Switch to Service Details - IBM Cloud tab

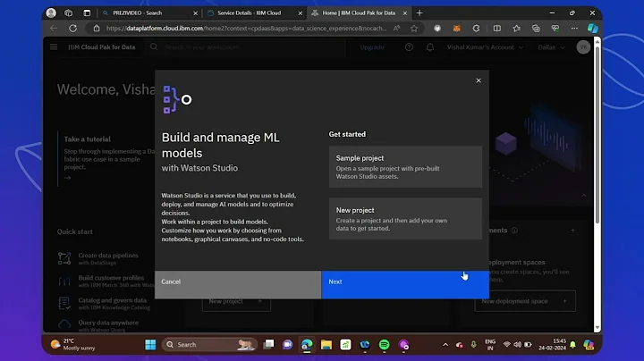(255, 13)
